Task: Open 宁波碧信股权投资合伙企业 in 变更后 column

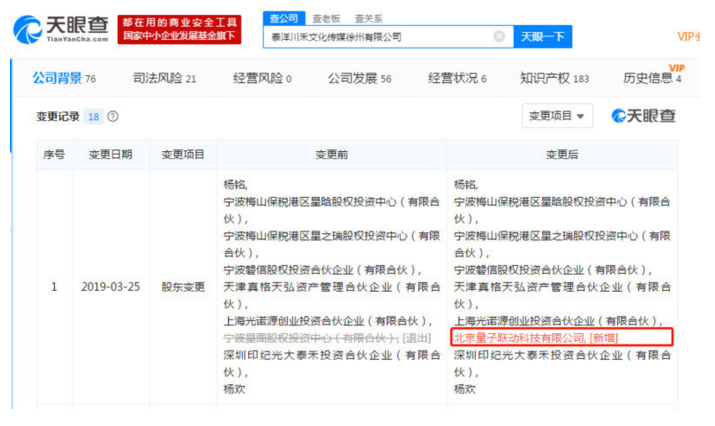Action: click(x=553, y=270)
